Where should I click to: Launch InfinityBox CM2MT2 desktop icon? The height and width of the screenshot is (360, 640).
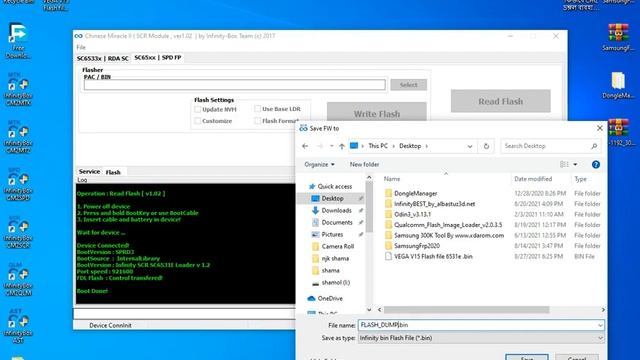18,137
